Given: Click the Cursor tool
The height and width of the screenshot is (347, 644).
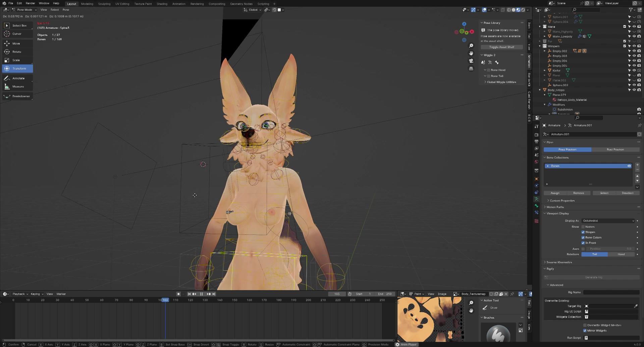Looking at the screenshot, I should [17, 34].
